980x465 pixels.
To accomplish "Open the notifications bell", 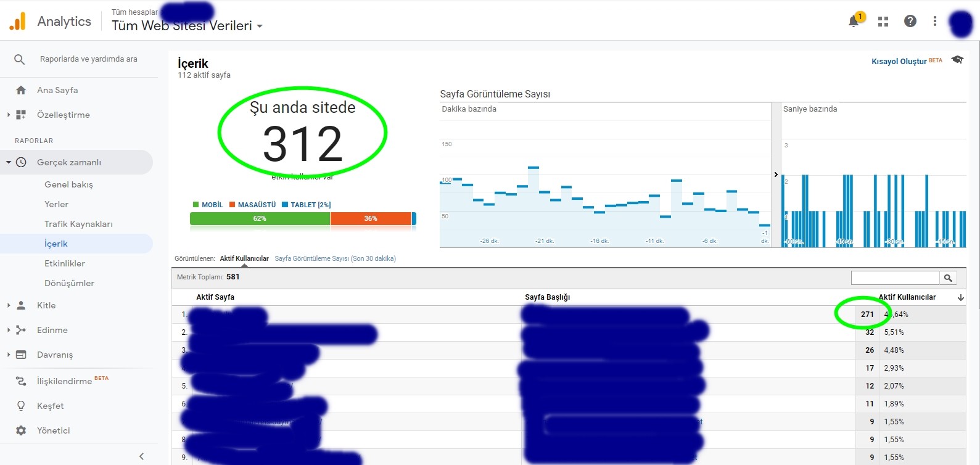I will point(854,22).
